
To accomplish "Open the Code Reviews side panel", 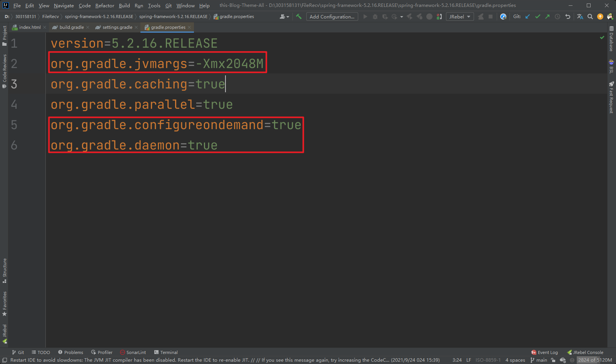I will [x=5, y=71].
